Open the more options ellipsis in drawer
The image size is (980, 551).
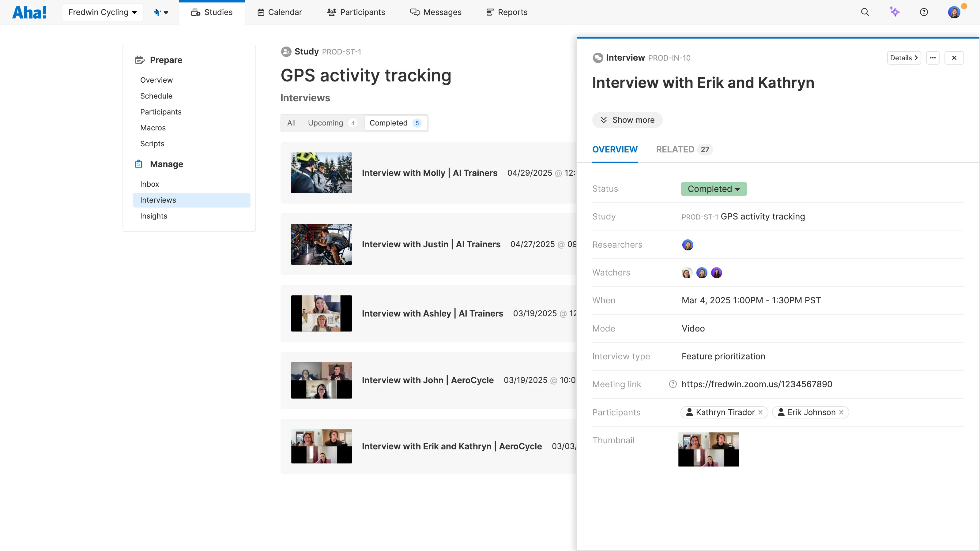pos(933,58)
